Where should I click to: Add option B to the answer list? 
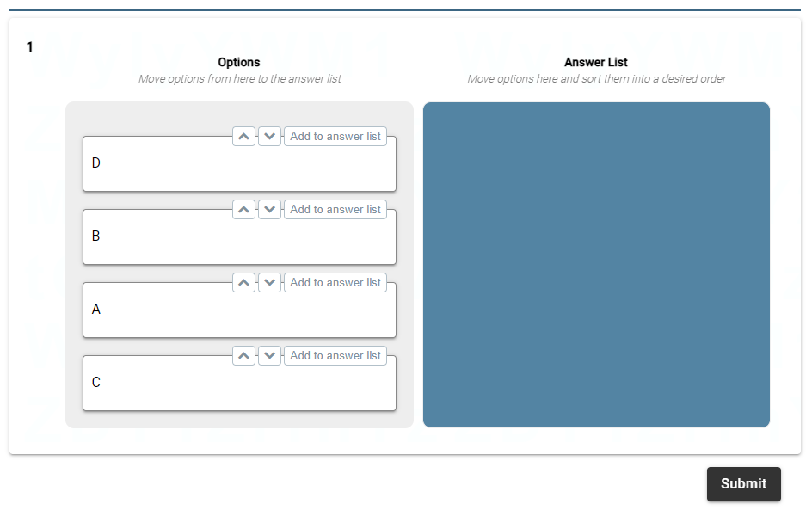(x=335, y=210)
